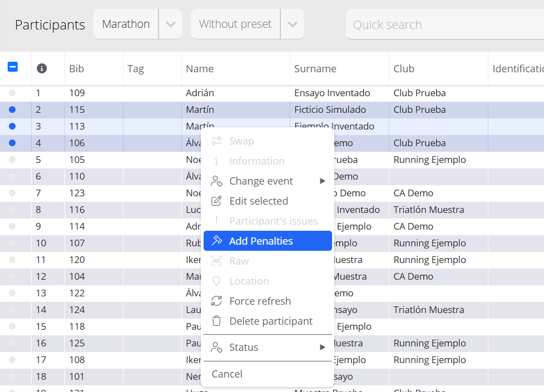The width and height of the screenshot is (544, 392).
Task: Open Status menu entry
Action: coord(268,348)
